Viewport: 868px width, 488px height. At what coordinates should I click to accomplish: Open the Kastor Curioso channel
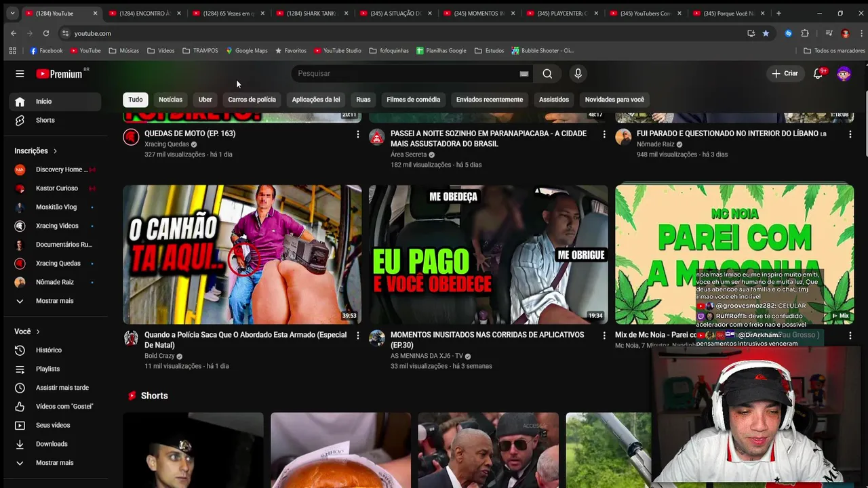point(55,188)
